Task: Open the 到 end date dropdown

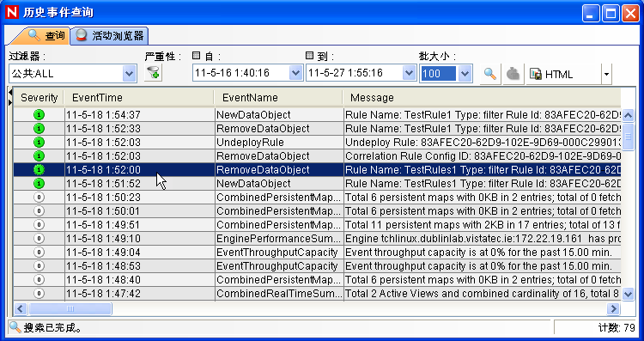Action: click(x=409, y=73)
